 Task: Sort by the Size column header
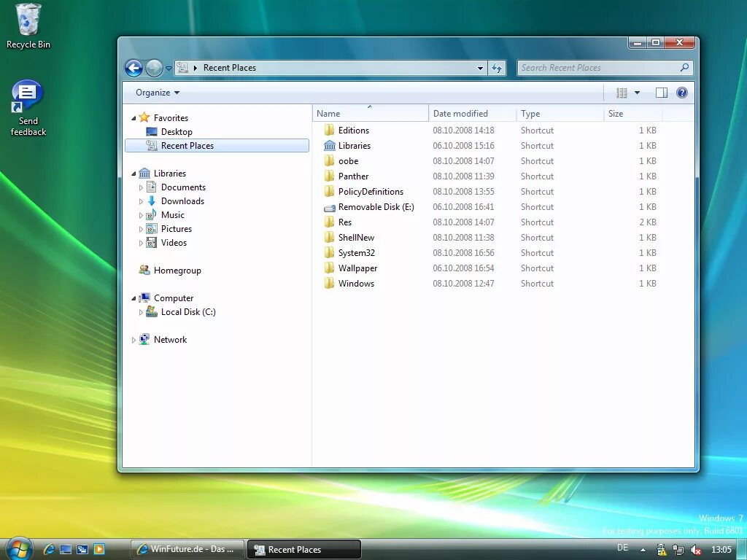633,113
